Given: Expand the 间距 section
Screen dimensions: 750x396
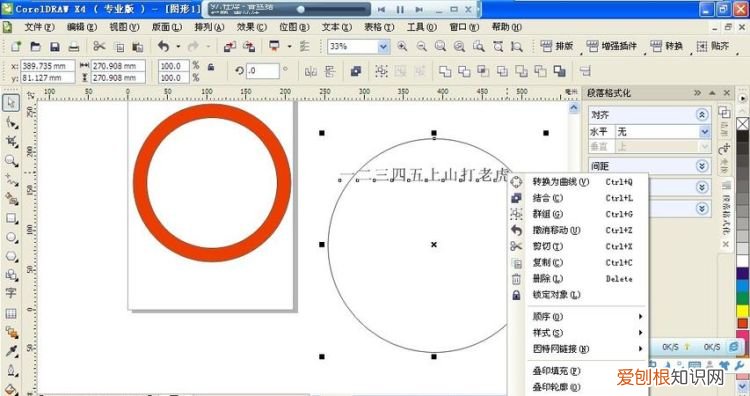Looking at the screenshot, I should (702, 166).
